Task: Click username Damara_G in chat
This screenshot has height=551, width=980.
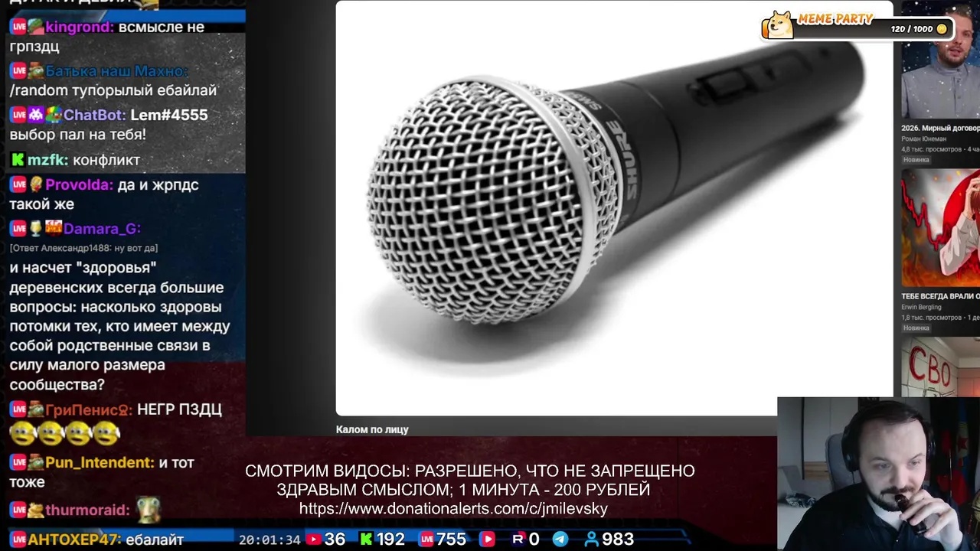Action: click(102, 229)
